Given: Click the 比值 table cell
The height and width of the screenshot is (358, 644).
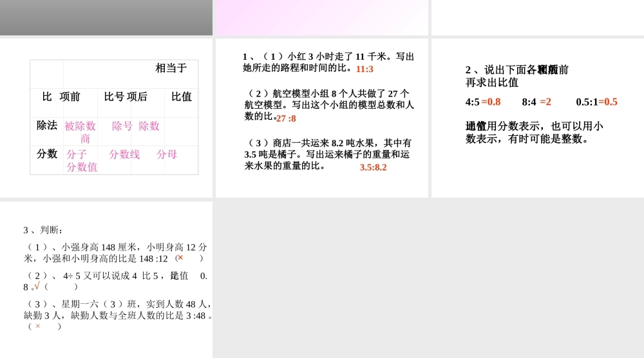Looking at the screenshot, I should [x=181, y=97].
